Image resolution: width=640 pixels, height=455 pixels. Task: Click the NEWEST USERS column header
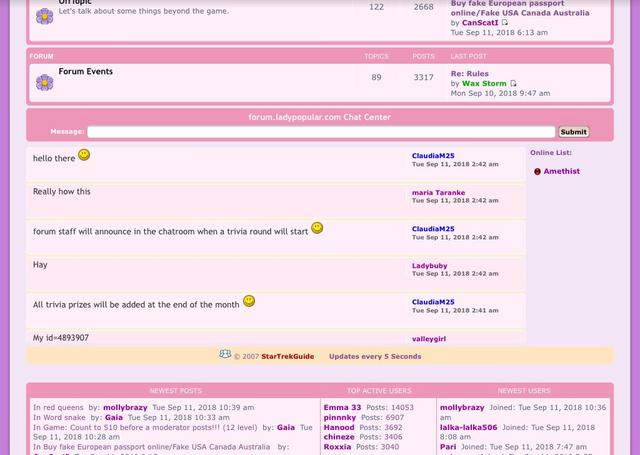(524, 391)
